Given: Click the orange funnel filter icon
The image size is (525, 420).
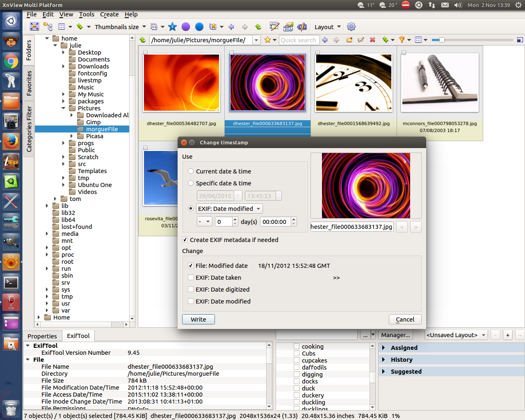Looking at the screenshot, I should click(402, 40).
